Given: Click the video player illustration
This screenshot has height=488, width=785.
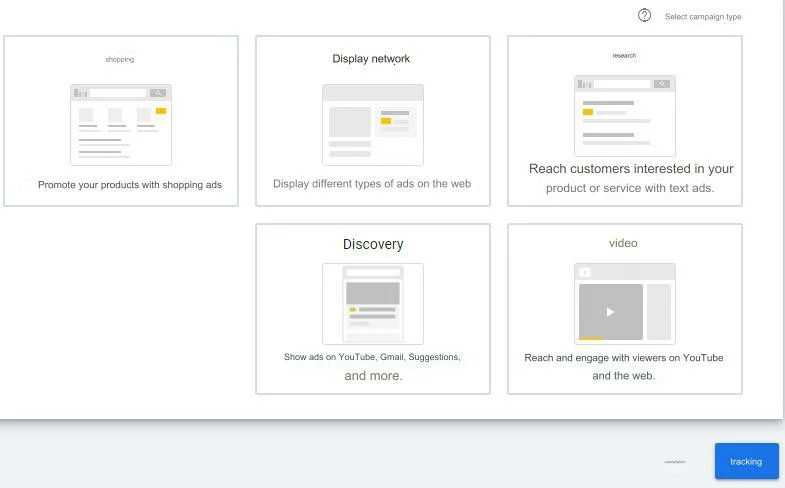Looking at the screenshot, I should point(625,304).
